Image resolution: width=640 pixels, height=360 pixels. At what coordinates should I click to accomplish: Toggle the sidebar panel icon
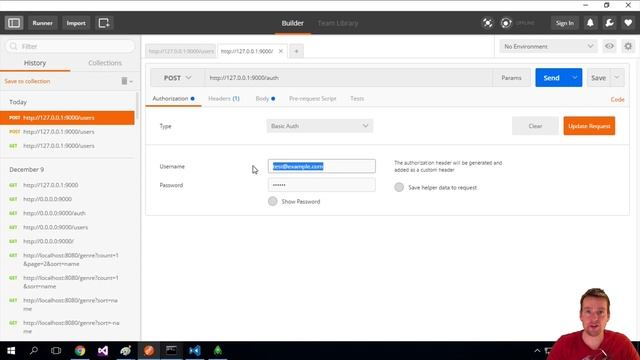[14, 23]
